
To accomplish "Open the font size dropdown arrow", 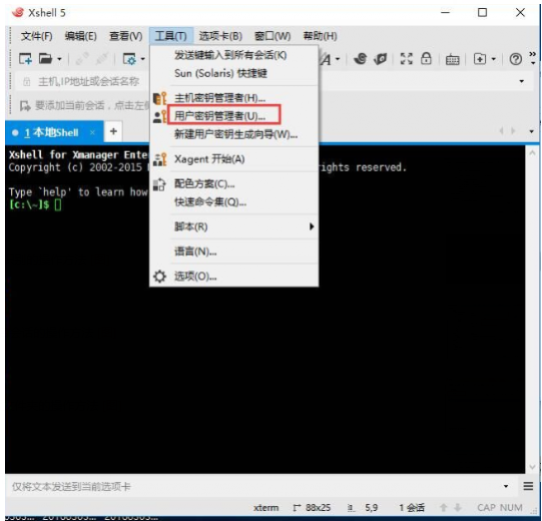I will pyautogui.click(x=338, y=59).
